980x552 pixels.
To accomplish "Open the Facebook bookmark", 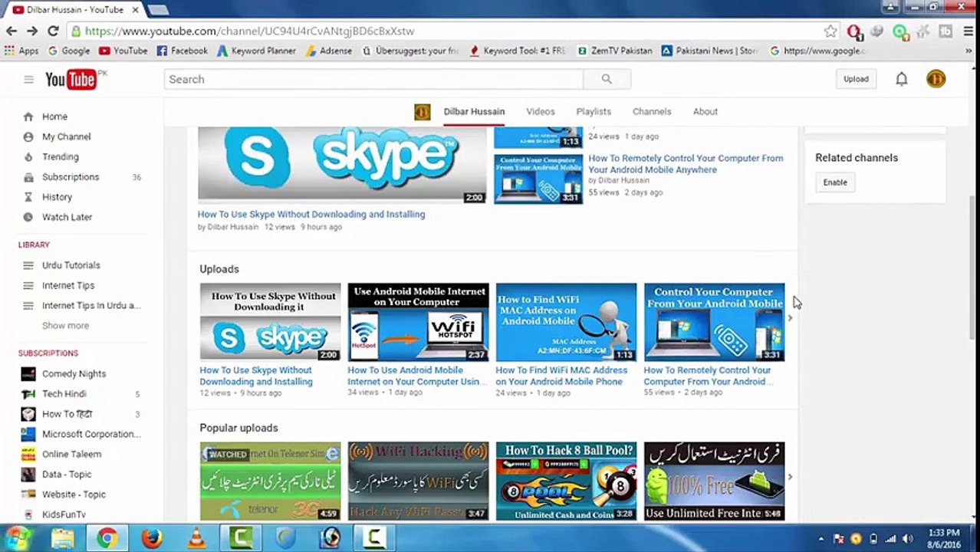I will point(182,51).
